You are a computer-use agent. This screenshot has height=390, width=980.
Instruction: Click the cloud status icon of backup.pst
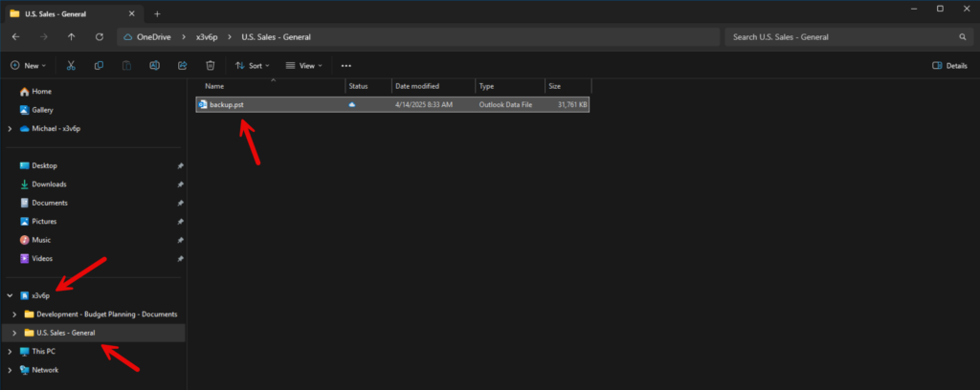pyautogui.click(x=352, y=105)
